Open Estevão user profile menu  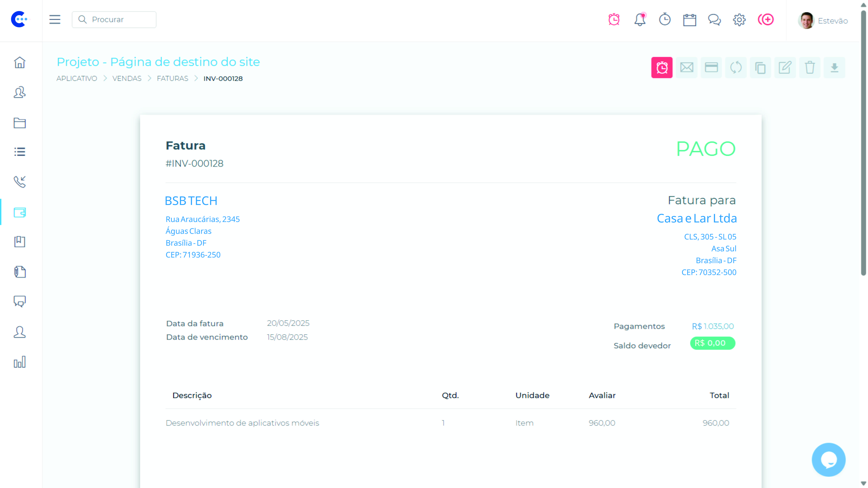pos(822,21)
